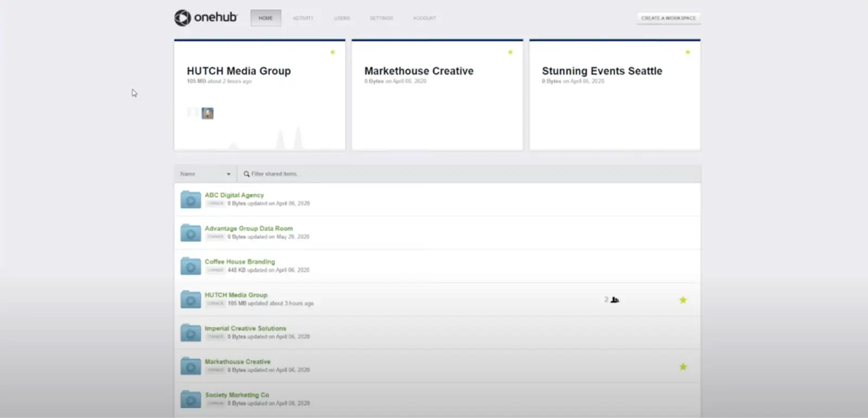The image size is (868, 418).
Task: Open the ABC Digital Agency link
Action: pos(234,195)
